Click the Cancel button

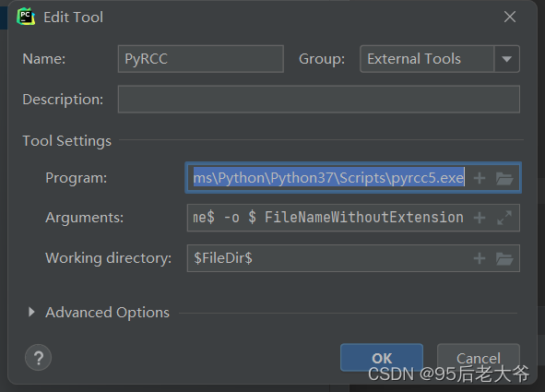click(479, 358)
